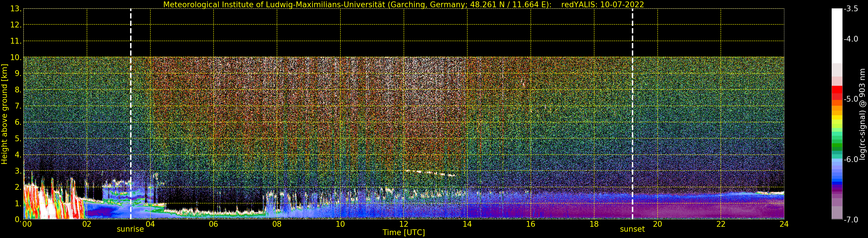The width and height of the screenshot is (868, 238).
Task: Click the colorbar tick label '-3.5'
Action: click(x=851, y=9)
